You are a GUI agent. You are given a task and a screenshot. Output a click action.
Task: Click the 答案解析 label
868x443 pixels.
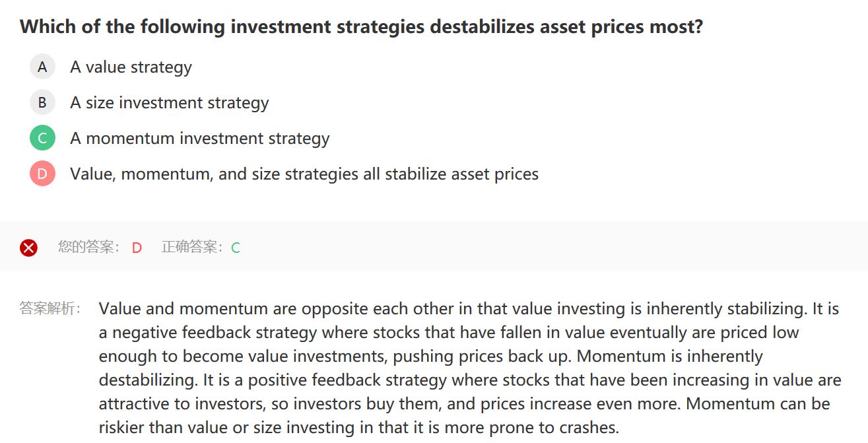click(50, 308)
